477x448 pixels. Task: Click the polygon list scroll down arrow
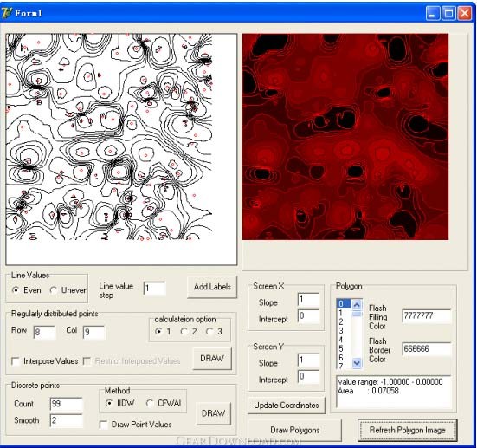tap(357, 363)
